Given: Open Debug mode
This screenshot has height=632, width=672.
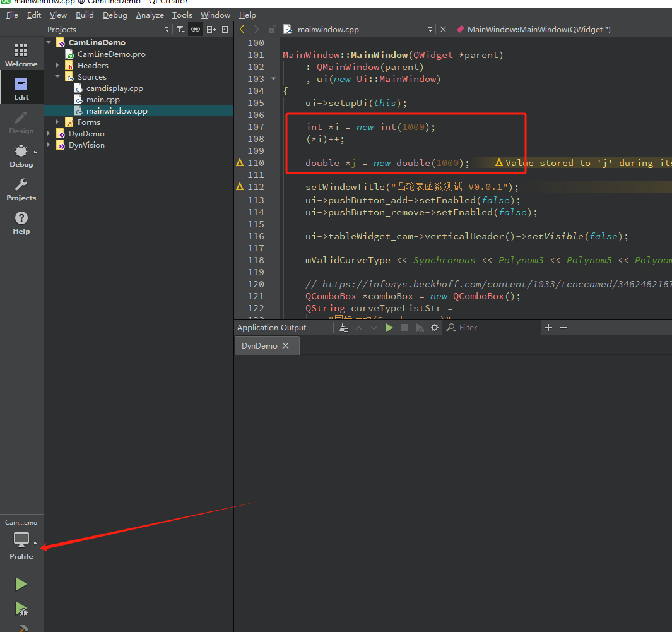Looking at the screenshot, I should pyautogui.click(x=21, y=155).
